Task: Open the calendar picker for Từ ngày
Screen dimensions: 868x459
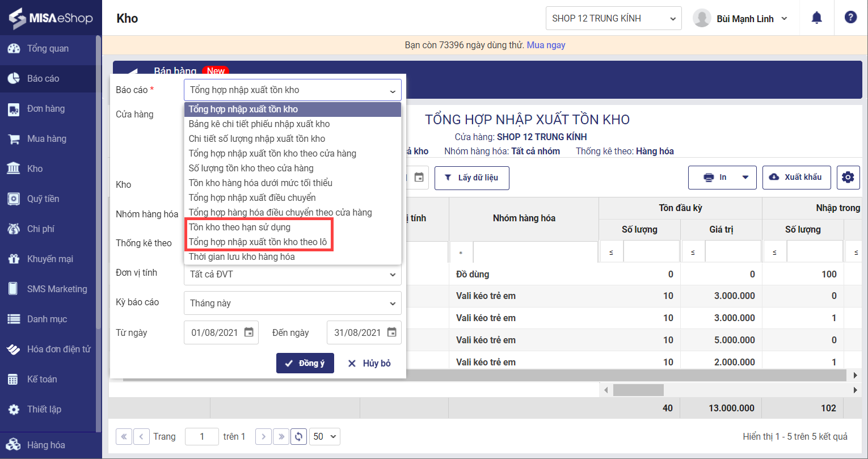Action: [248, 332]
